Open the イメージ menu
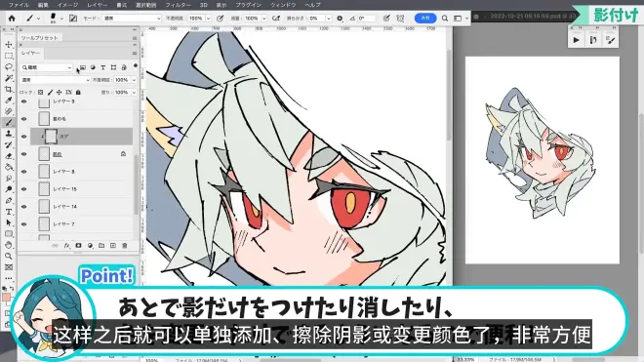Viewport: 644px width, 362px height. [x=67, y=5]
